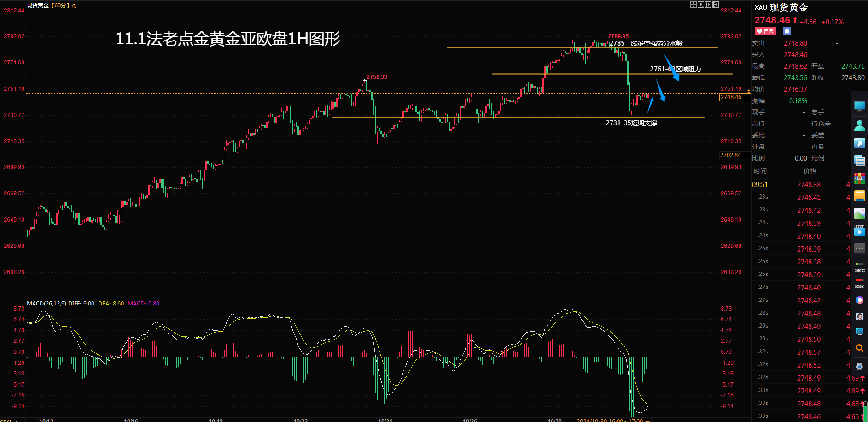Viewport: 868px width, 422px height.
Task: Click the crosshair cursor tool icon
Action: tap(693, 5)
